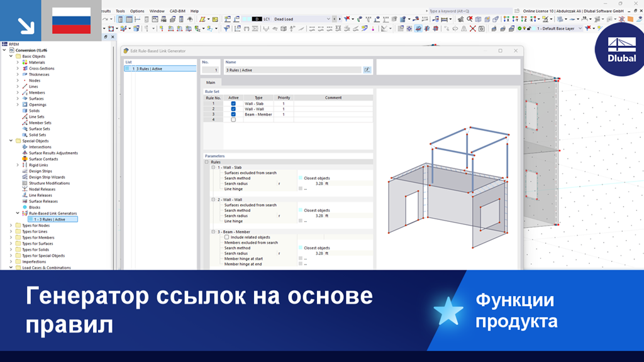Click the Rule-Based Link Generators icon
The image size is (644, 362).
pyautogui.click(x=25, y=214)
